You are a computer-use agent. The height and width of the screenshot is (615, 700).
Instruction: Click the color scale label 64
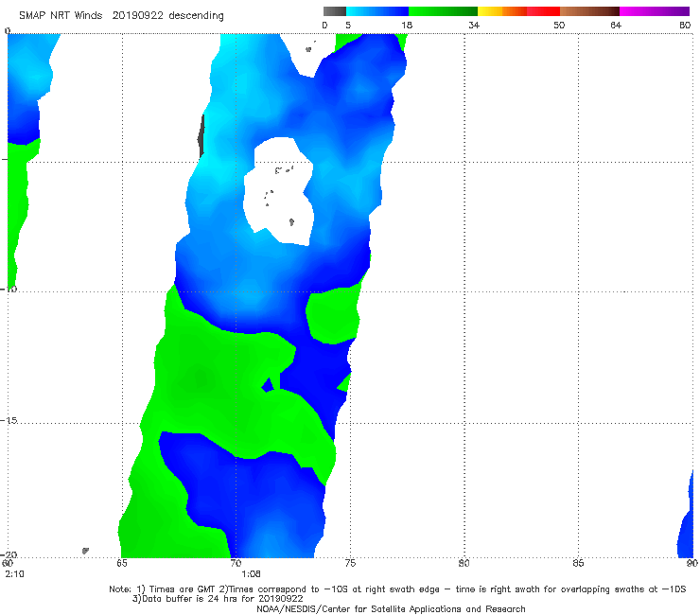pyautogui.click(x=616, y=26)
